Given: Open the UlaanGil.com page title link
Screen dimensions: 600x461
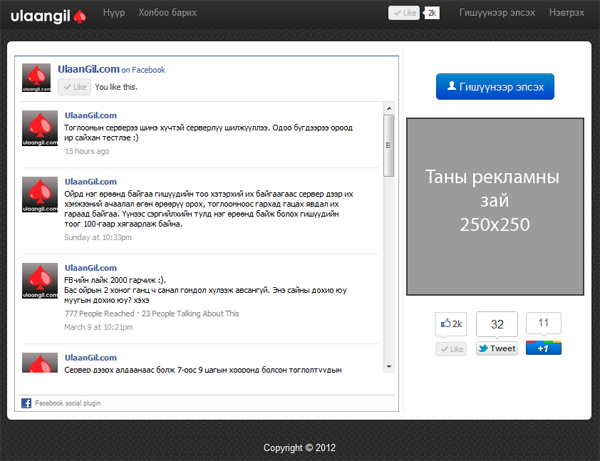Looking at the screenshot, I should tap(88, 69).
